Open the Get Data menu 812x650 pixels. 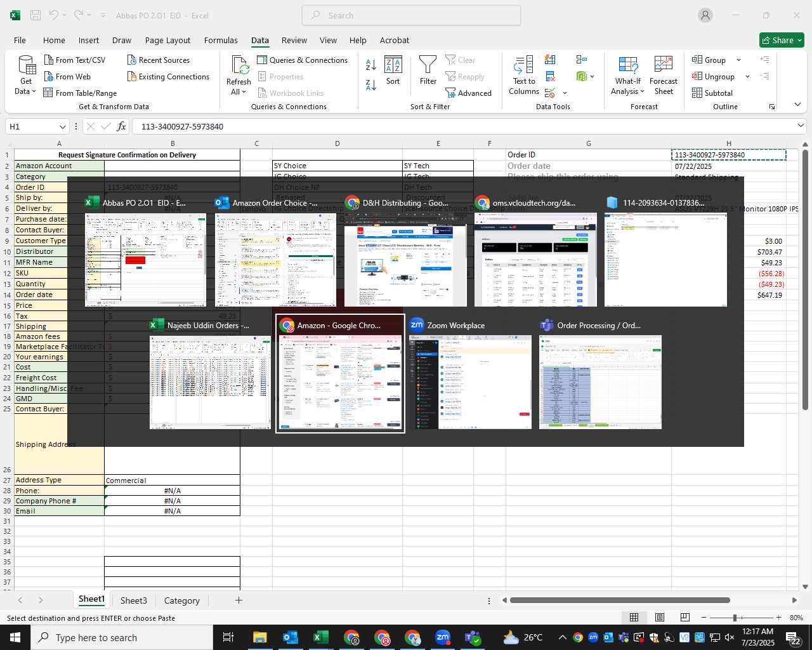pos(26,76)
